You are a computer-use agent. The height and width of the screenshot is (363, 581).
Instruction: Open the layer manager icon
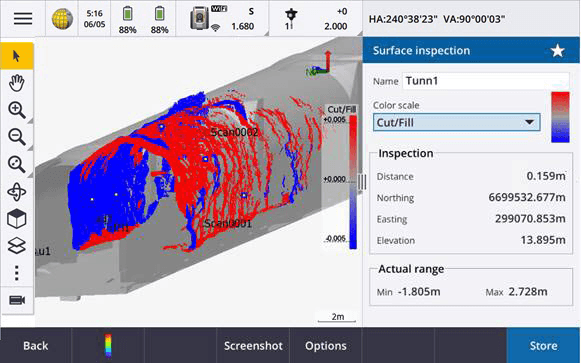[x=17, y=246]
